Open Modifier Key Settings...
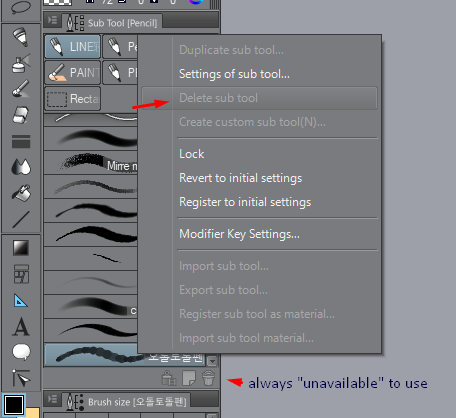Screen dimensions: 456x418 (x=239, y=234)
